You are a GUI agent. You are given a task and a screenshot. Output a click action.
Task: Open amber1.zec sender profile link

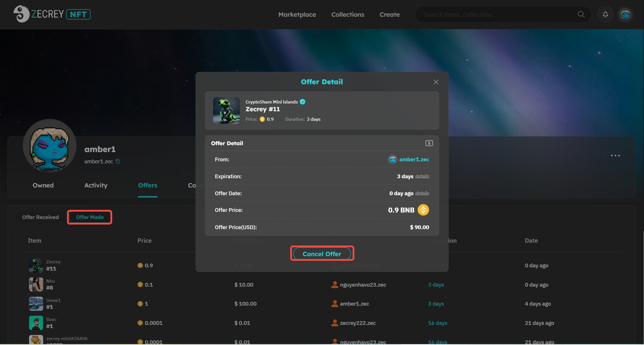tap(414, 160)
